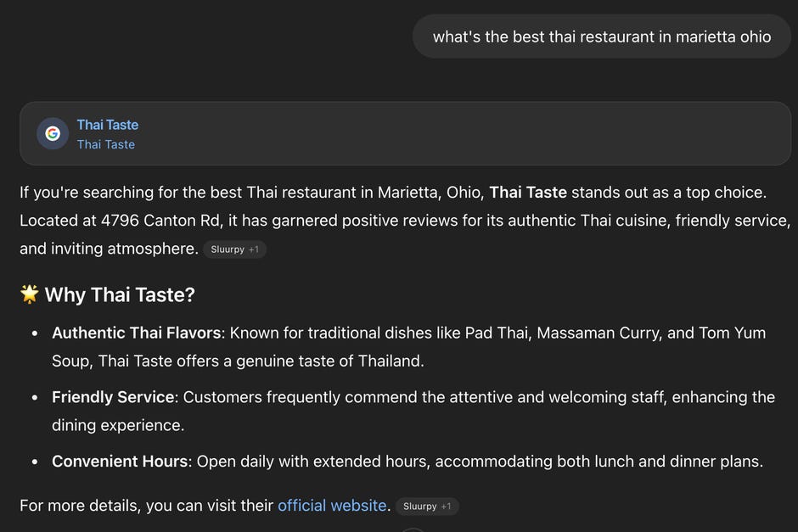Open the bold "Thai Taste" card title link

107,125
